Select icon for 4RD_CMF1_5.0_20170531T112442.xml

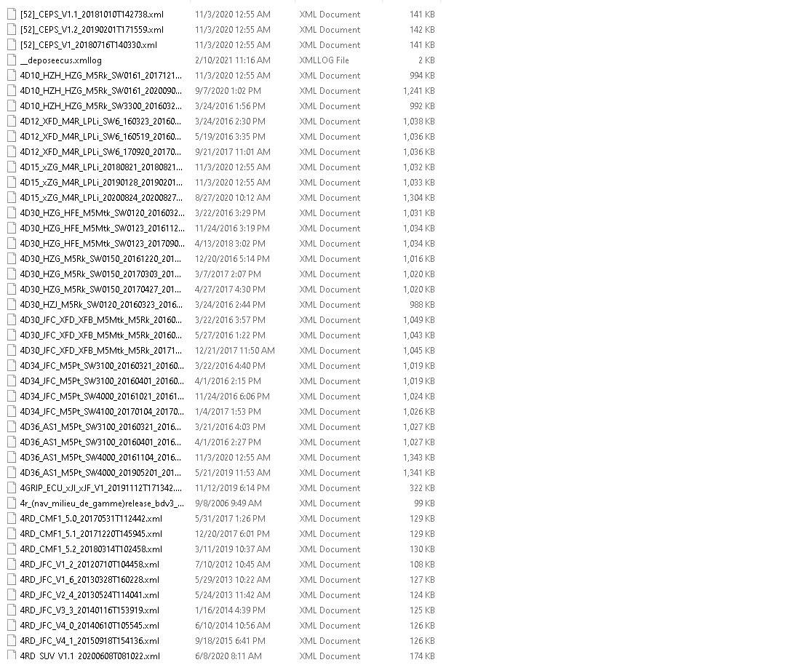[12, 519]
